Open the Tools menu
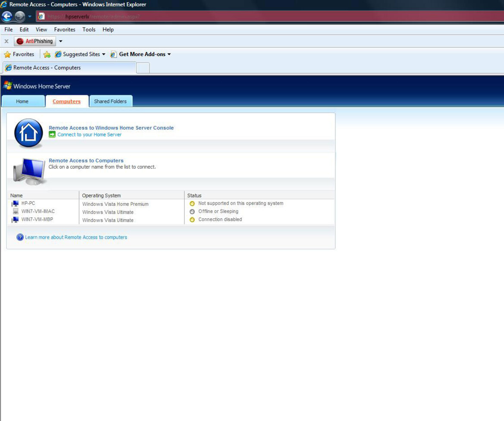Screen dimensions: 504x421 (89, 30)
